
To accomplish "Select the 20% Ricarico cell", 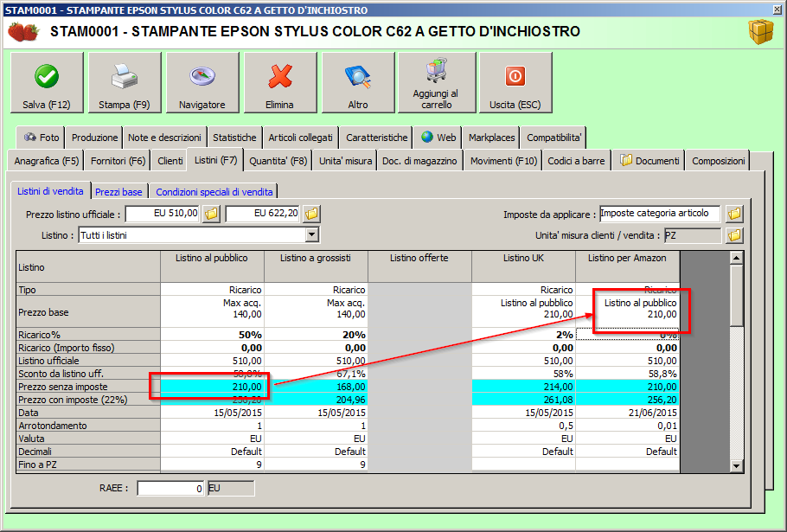I will [x=316, y=335].
